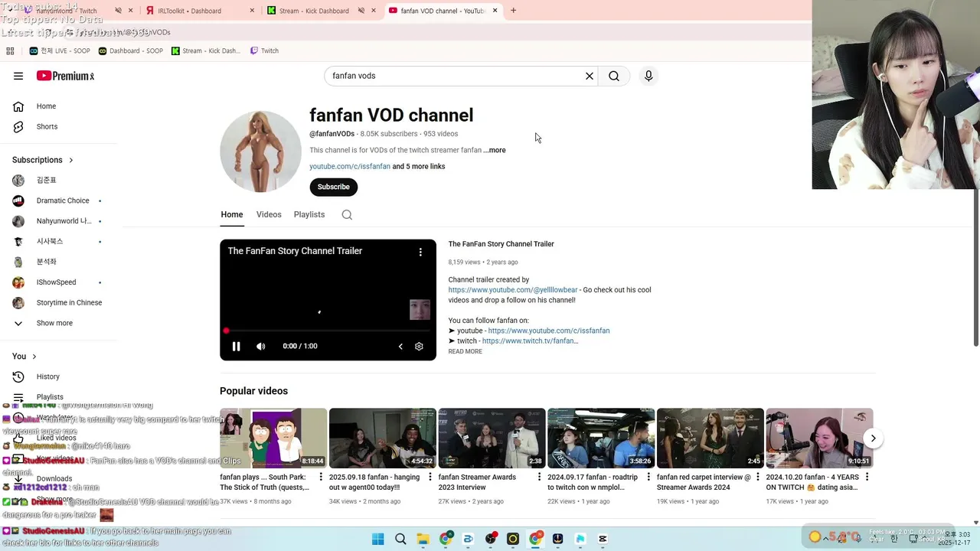The height and width of the screenshot is (551, 980).
Task: Open roadtrip to twitch con video
Action: (601, 439)
